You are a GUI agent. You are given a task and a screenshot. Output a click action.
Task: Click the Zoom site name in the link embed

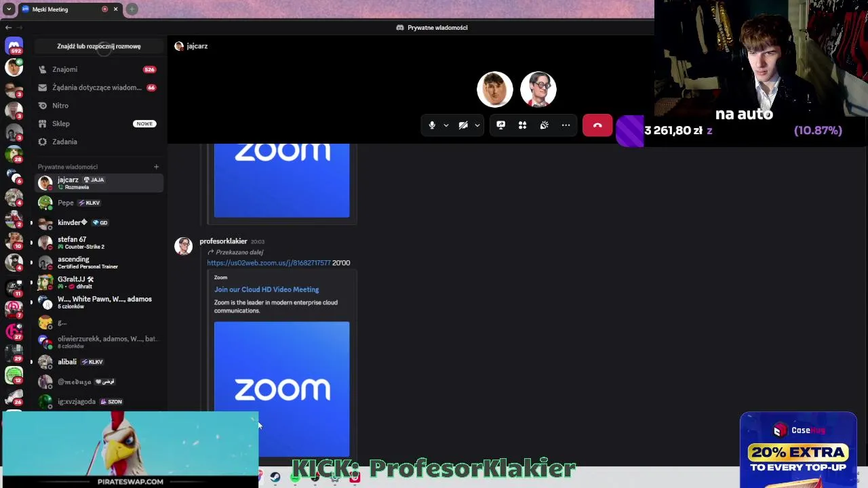220,277
